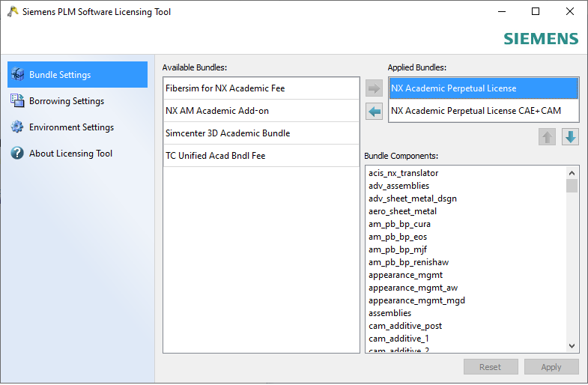Click the Borrowing Settings sidebar icon
This screenshot has width=588, height=385.
[x=18, y=101]
